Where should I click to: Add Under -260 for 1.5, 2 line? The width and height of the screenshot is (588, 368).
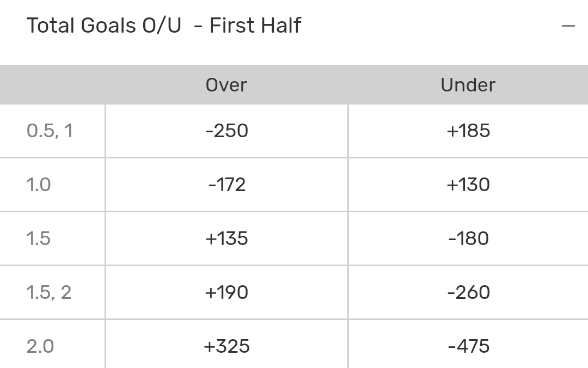tap(468, 292)
